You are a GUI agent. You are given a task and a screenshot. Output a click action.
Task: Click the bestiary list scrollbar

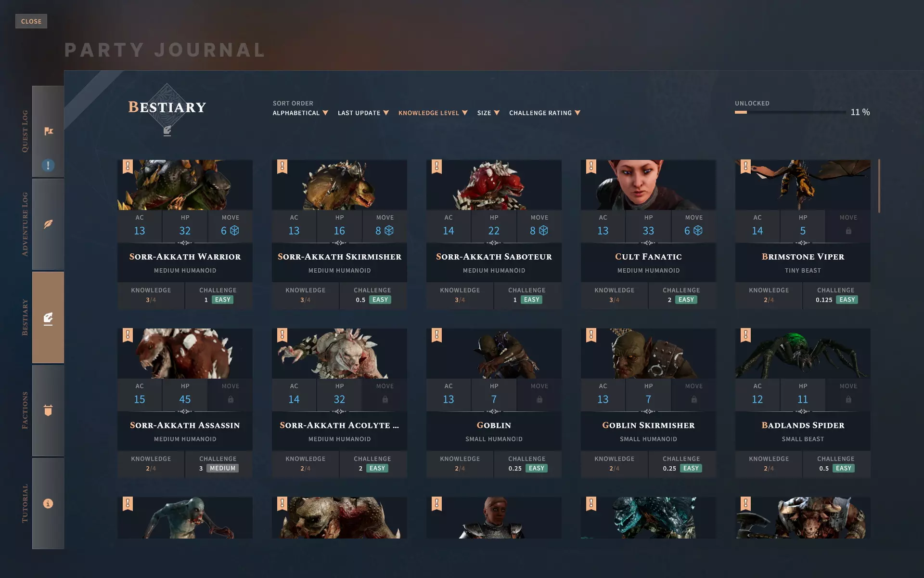[x=879, y=186]
